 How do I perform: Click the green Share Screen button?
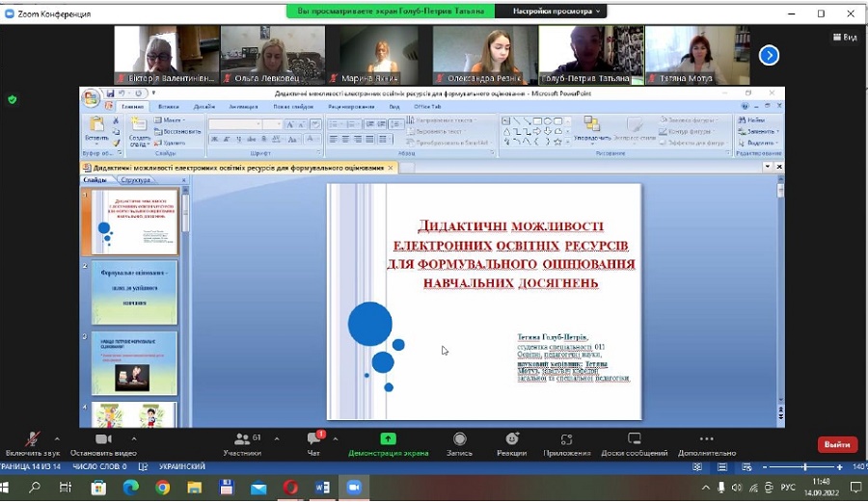click(388, 440)
